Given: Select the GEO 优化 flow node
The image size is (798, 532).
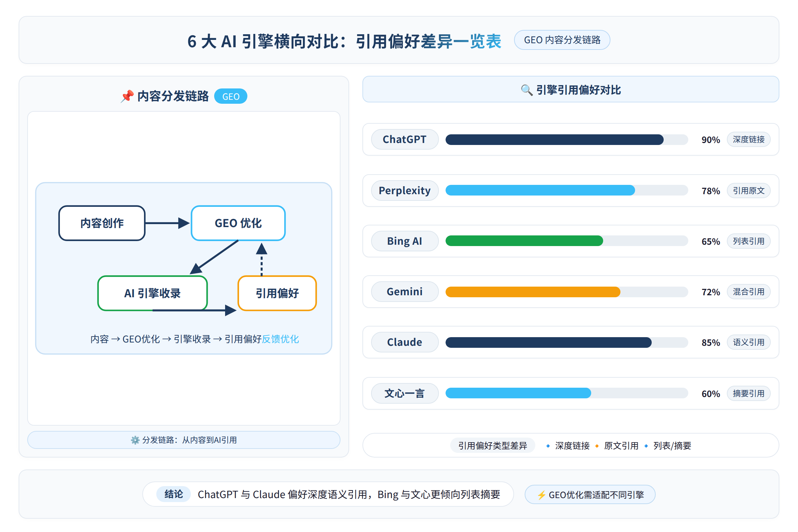Looking at the screenshot, I should (x=238, y=223).
